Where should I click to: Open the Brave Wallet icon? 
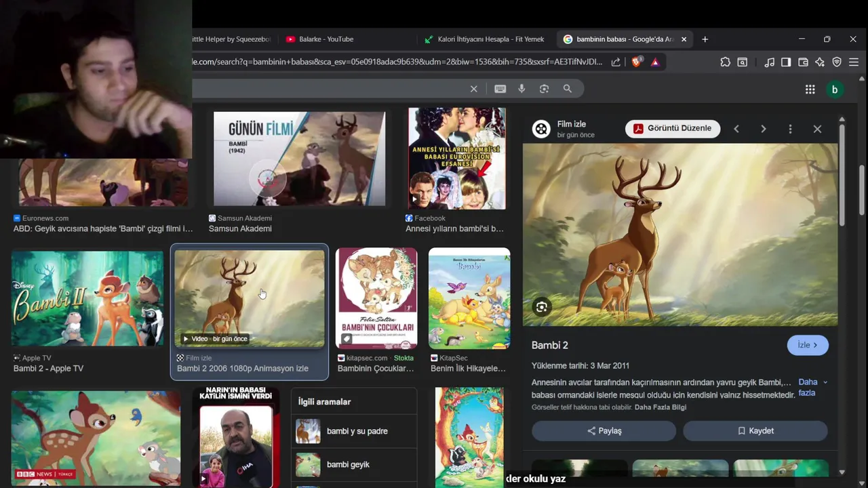[803, 62]
